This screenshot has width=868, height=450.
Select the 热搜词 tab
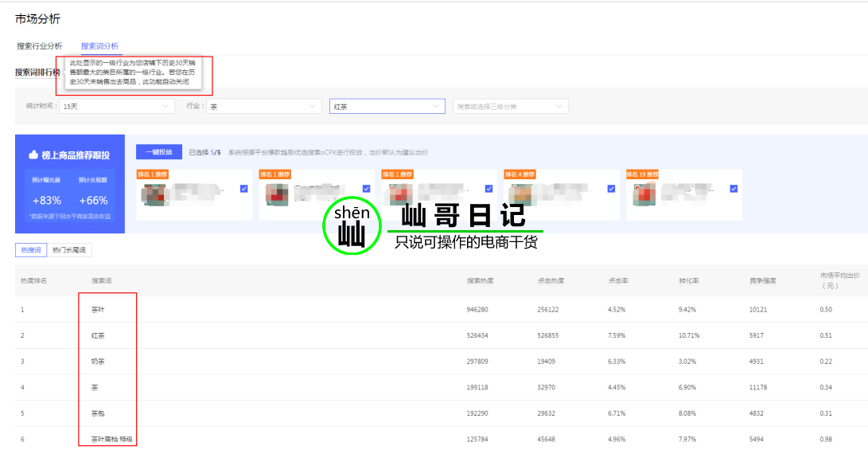31,250
